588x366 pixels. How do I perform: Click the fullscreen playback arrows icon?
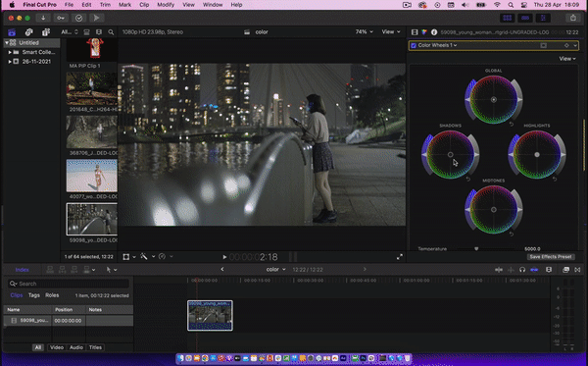click(400, 257)
